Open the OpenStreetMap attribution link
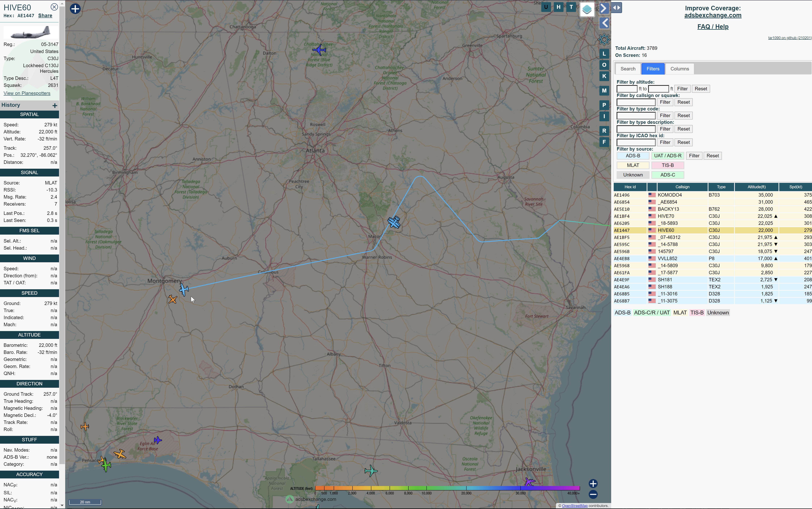 [575, 506]
